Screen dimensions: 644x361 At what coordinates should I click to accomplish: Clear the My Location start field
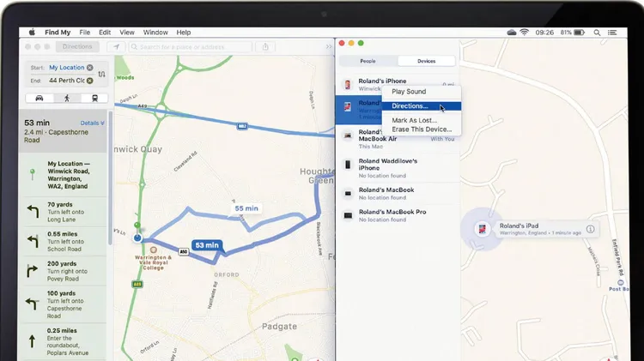coord(90,67)
